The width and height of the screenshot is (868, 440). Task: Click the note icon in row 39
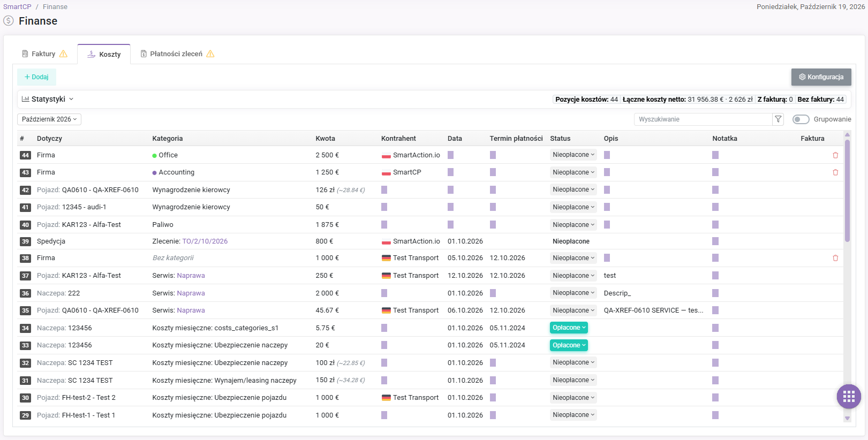click(715, 241)
